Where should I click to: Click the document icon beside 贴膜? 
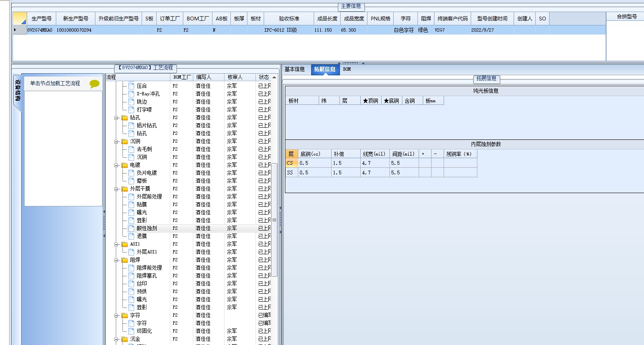(x=131, y=204)
